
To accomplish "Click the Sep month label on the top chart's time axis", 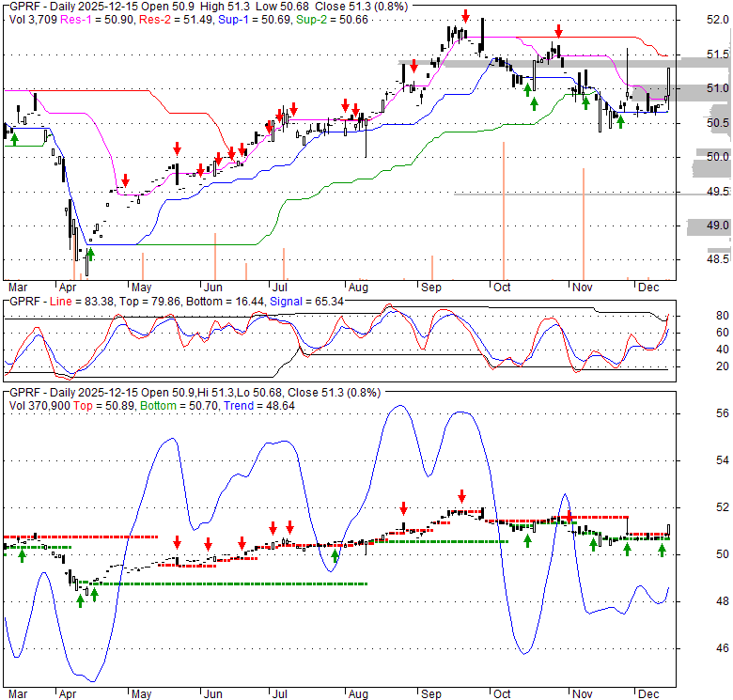I will coord(430,287).
